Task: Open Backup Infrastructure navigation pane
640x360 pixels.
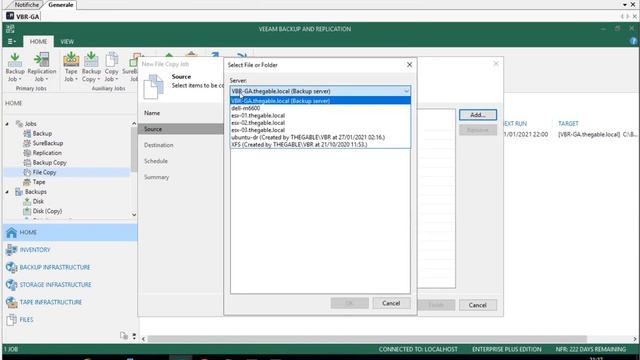Action: (69, 267)
